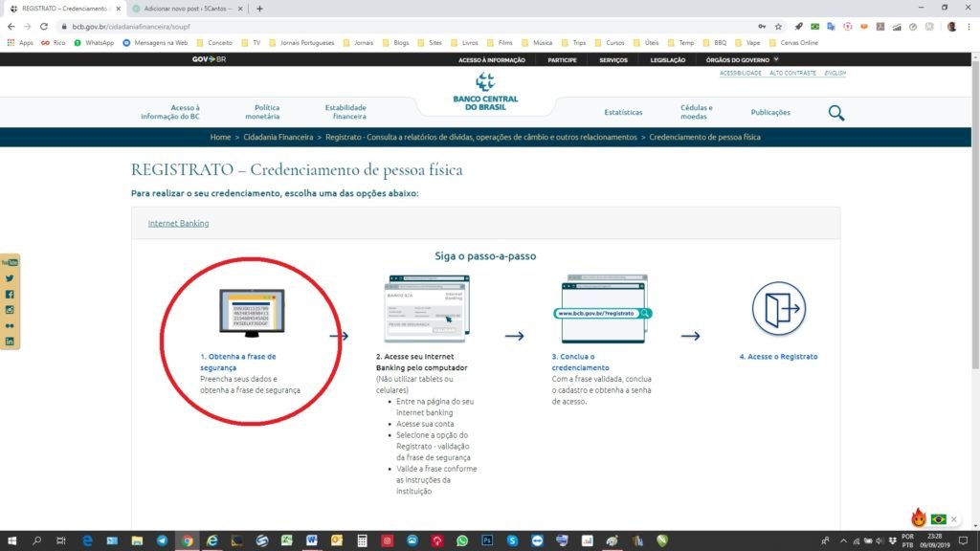Open the Flickr icon in social sidebar
980x551 pixels.
click(10, 325)
